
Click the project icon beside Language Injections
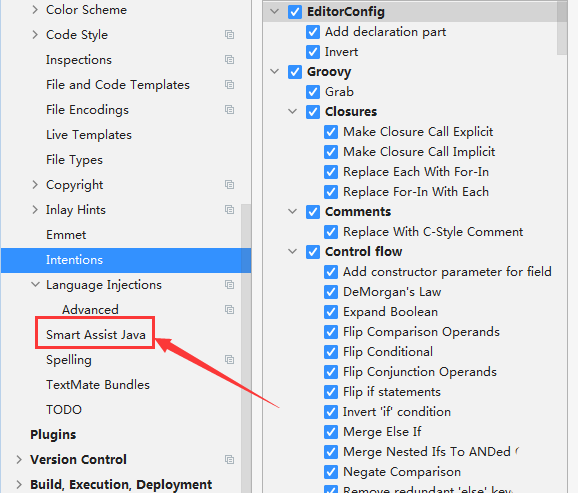coord(229,285)
